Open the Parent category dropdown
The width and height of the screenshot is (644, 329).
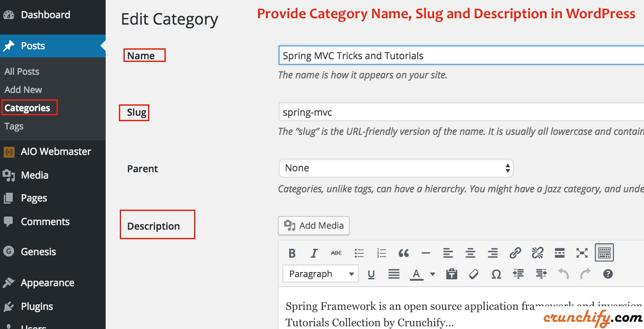tap(395, 168)
